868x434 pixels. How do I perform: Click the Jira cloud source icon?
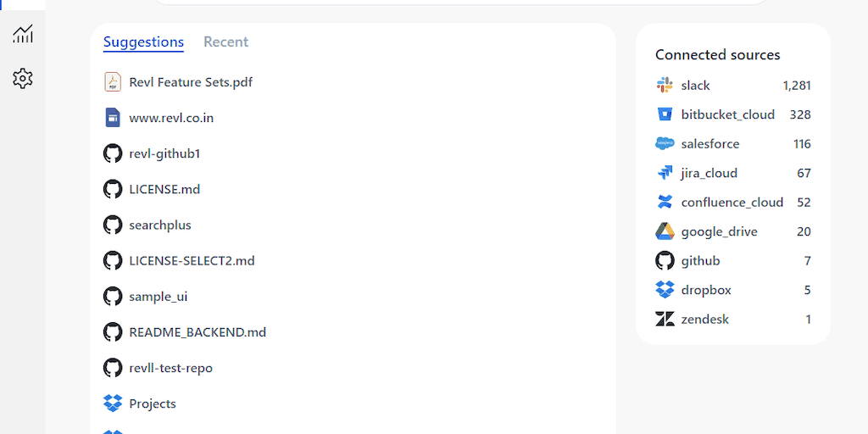[665, 173]
